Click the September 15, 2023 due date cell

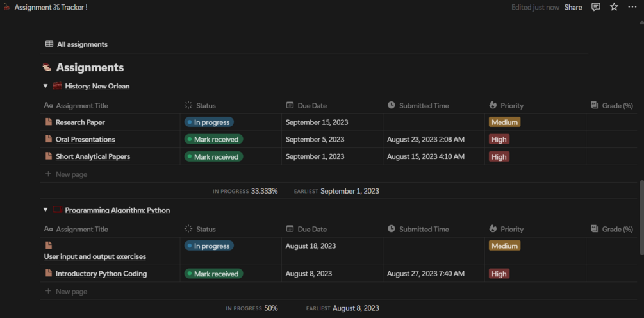[x=332, y=122]
